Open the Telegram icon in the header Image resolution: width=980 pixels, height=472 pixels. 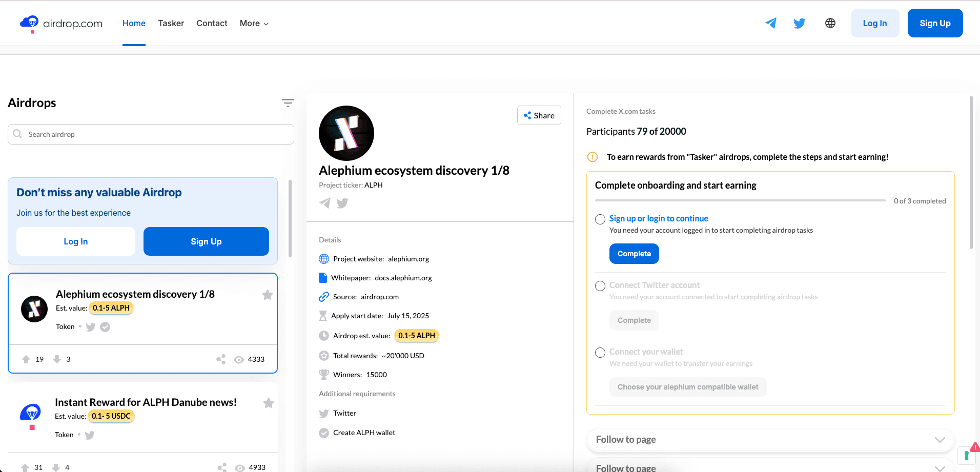tap(771, 23)
